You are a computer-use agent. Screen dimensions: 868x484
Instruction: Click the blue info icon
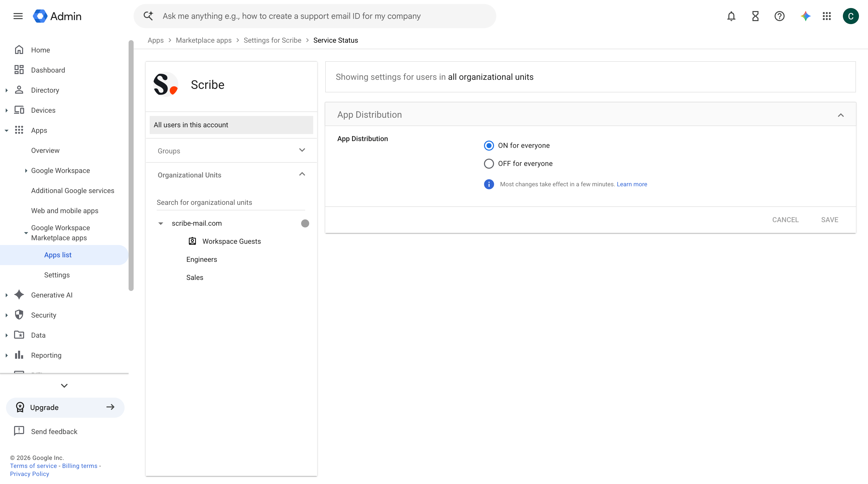pos(489,184)
